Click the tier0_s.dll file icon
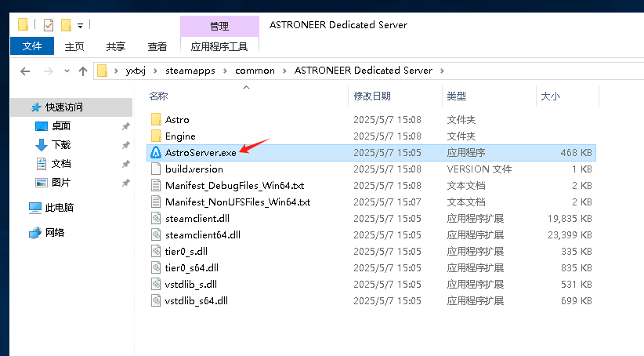 click(x=156, y=251)
